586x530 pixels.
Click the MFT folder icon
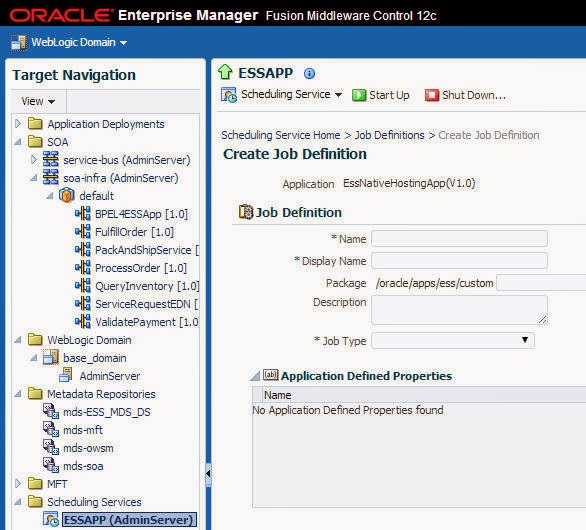coord(35,484)
